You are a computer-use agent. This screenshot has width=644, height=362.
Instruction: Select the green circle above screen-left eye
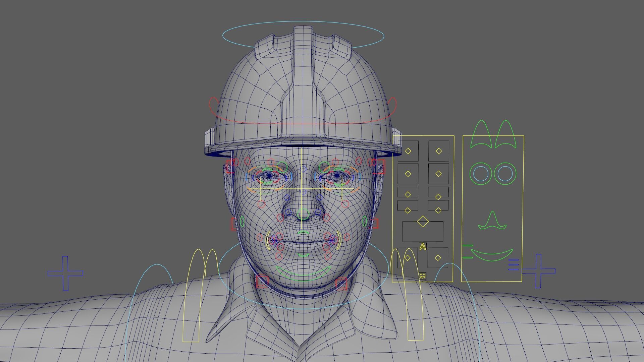click(282, 167)
